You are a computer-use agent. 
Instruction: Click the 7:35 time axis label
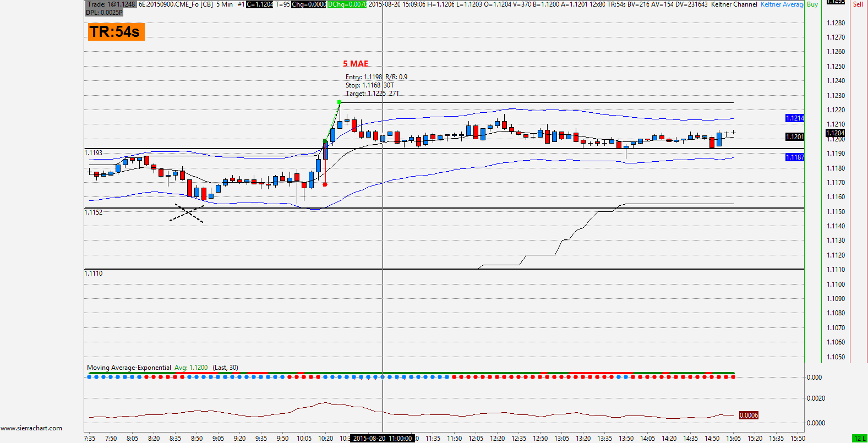point(90,439)
